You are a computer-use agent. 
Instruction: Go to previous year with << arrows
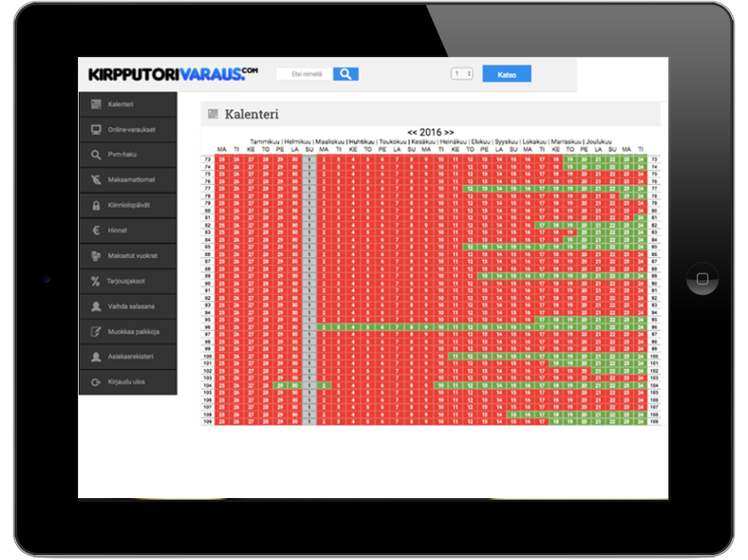(x=413, y=132)
